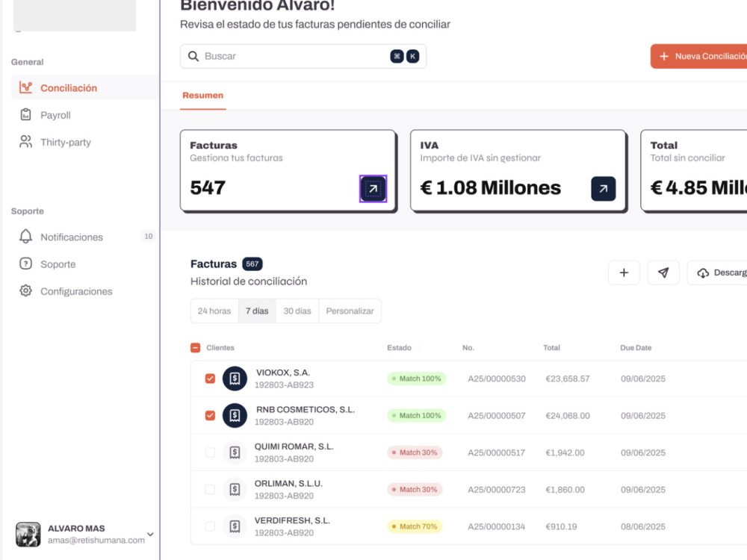Viewport: 747px width, 560px height.
Task: Click the total €910.19
Action: coord(561,526)
